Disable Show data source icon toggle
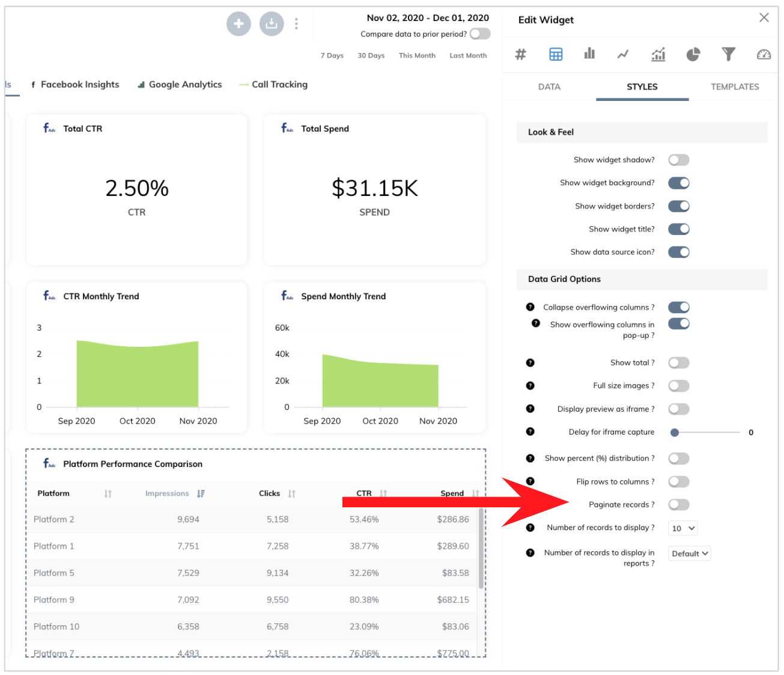 coord(679,252)
